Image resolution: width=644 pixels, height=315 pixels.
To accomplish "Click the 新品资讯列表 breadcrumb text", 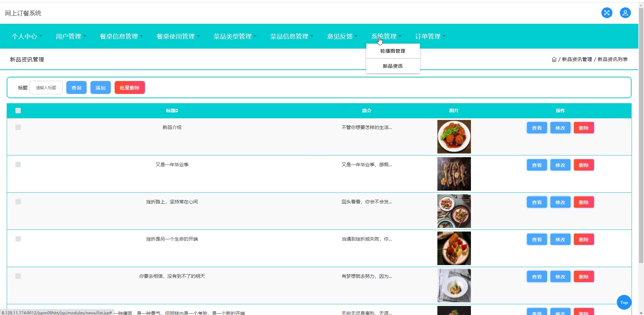I will [612, 59].
